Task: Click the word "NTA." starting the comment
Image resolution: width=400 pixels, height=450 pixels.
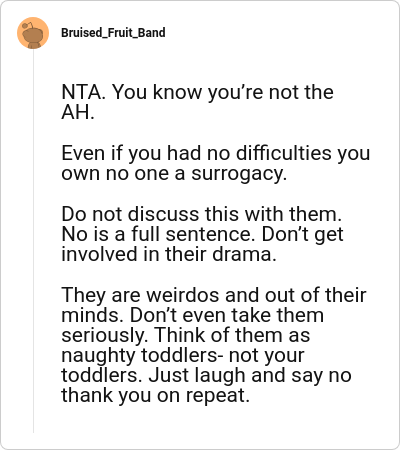Action: pos(84,92)
